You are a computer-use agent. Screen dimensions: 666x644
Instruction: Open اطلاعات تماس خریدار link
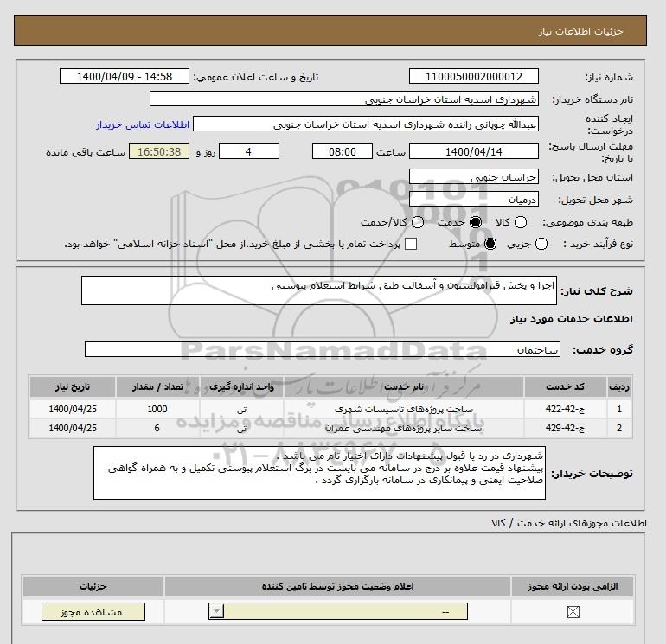click(x=143, y=124)
